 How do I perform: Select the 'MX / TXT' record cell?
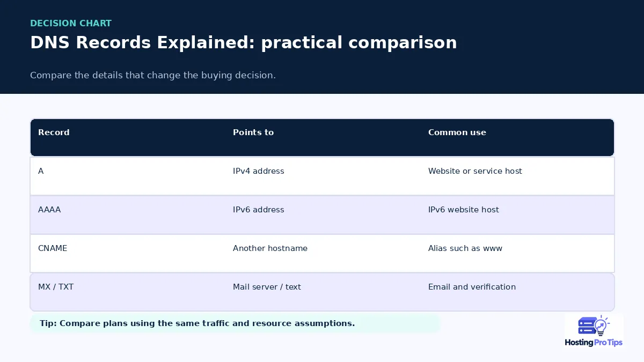56,287
